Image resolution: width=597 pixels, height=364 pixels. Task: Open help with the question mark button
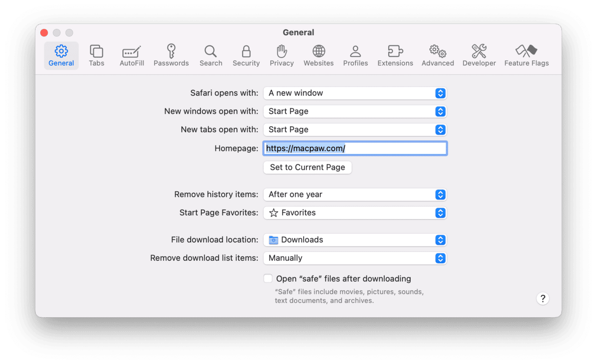point(542,298)
